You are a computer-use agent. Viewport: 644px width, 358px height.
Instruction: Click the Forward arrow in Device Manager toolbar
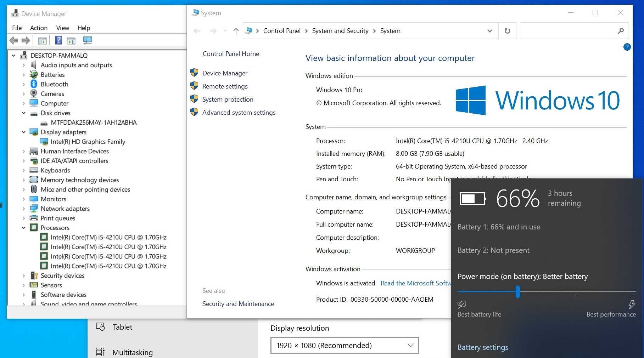pos(26,41)
